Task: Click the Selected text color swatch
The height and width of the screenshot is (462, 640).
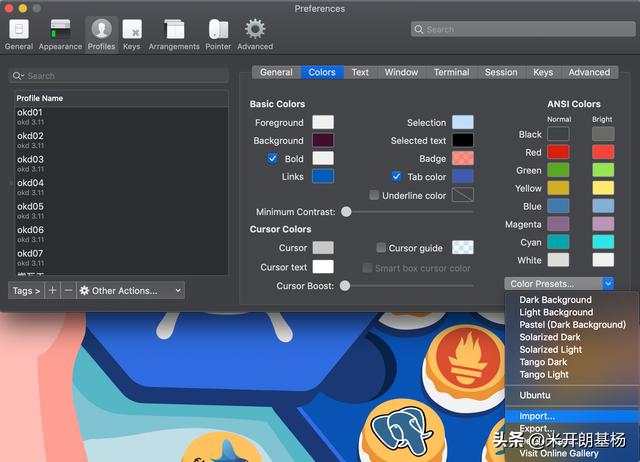Action: [463, 140]
